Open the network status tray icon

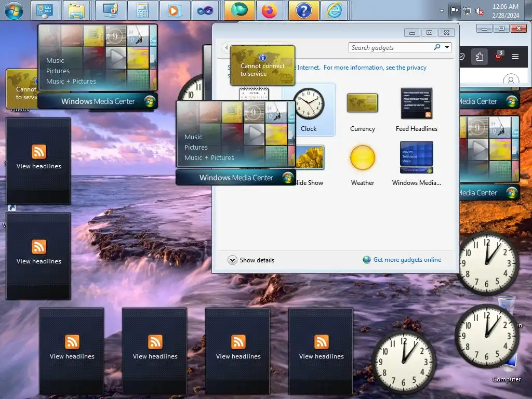(x=467, y=11)
